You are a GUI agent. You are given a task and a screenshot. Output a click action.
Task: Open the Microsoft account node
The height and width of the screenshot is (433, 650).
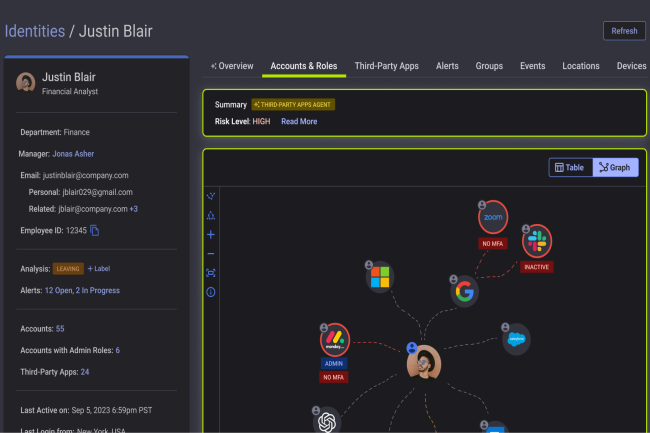(x=379, y=277)
